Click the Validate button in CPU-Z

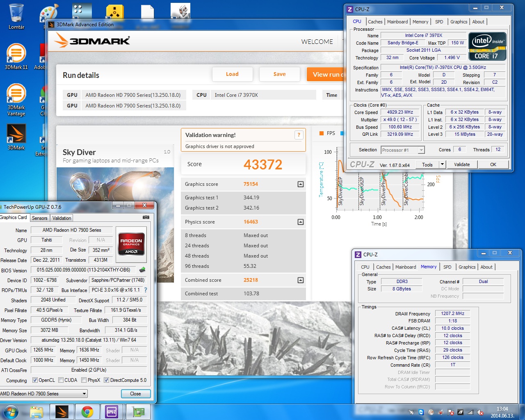tap(462, 164)
